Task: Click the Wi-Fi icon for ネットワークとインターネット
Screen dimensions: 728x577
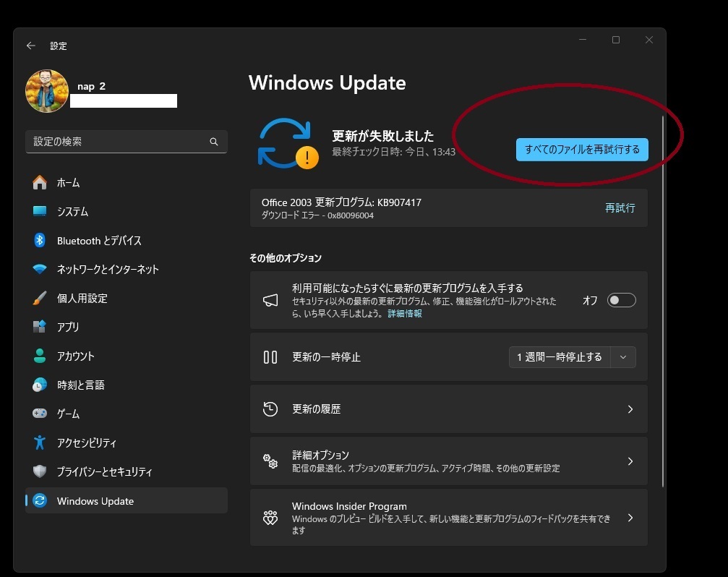Action: (x=40, y=269)
